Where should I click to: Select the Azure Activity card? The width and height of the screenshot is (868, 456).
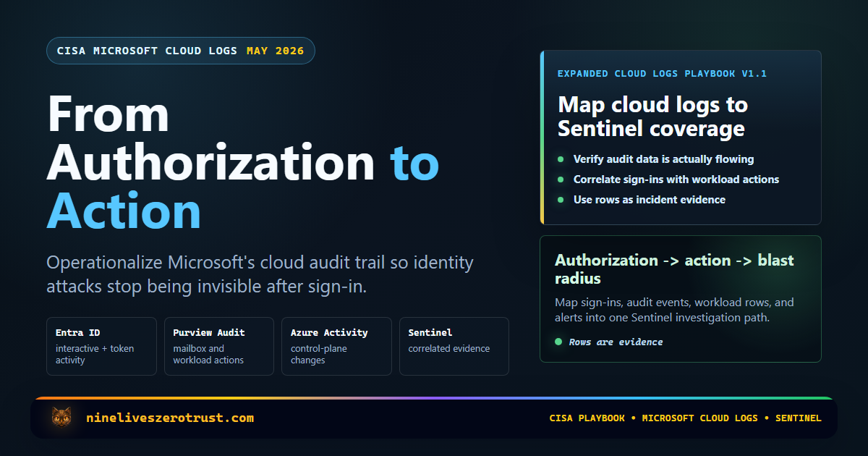click(336, 346)
